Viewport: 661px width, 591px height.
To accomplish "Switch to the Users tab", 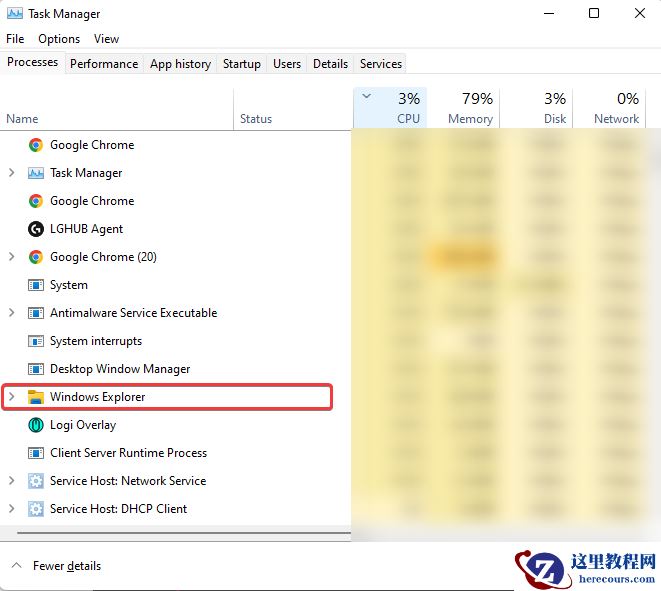I will [287, 64].
